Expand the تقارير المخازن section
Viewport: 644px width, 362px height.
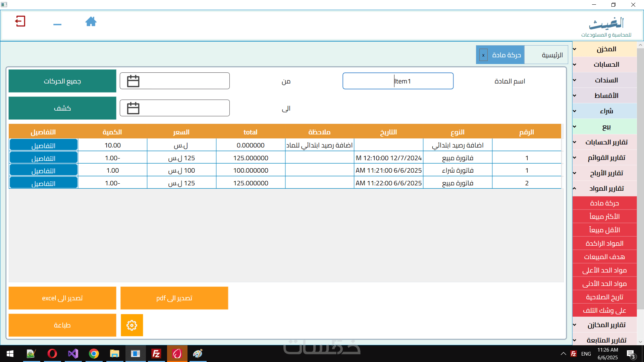(606, 325)
